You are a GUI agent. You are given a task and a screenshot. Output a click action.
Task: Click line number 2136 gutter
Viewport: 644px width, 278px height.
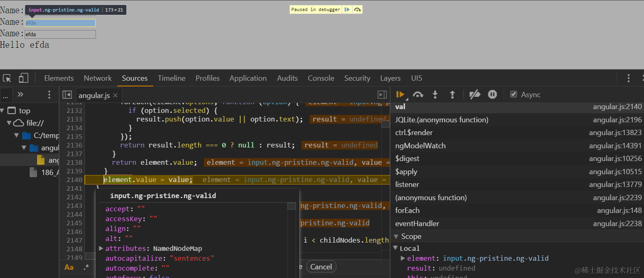point(75,145)
